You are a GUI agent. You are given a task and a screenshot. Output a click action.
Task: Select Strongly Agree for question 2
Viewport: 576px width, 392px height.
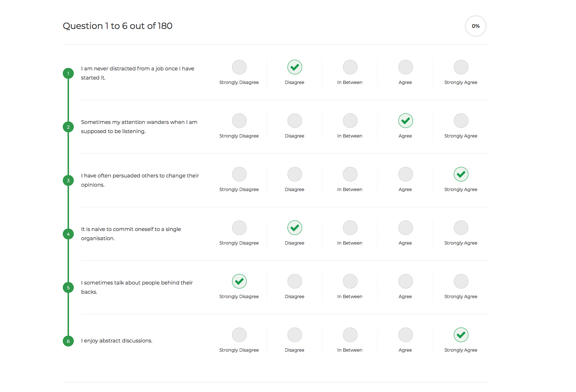[x=461, y=121]
